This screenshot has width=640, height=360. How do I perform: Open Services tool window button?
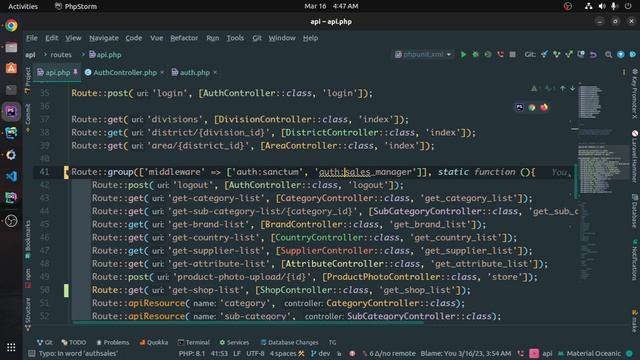point(234,342)
